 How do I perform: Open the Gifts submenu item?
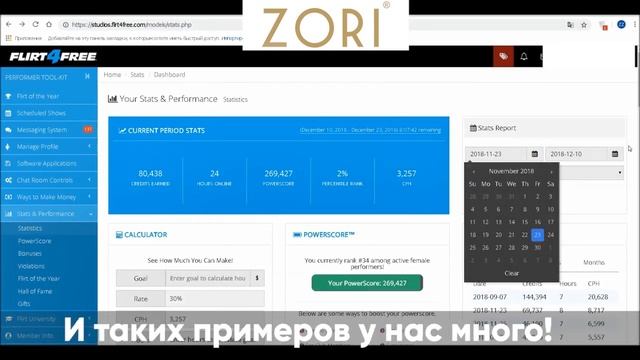pyautogui.click(x=24, y=304)
